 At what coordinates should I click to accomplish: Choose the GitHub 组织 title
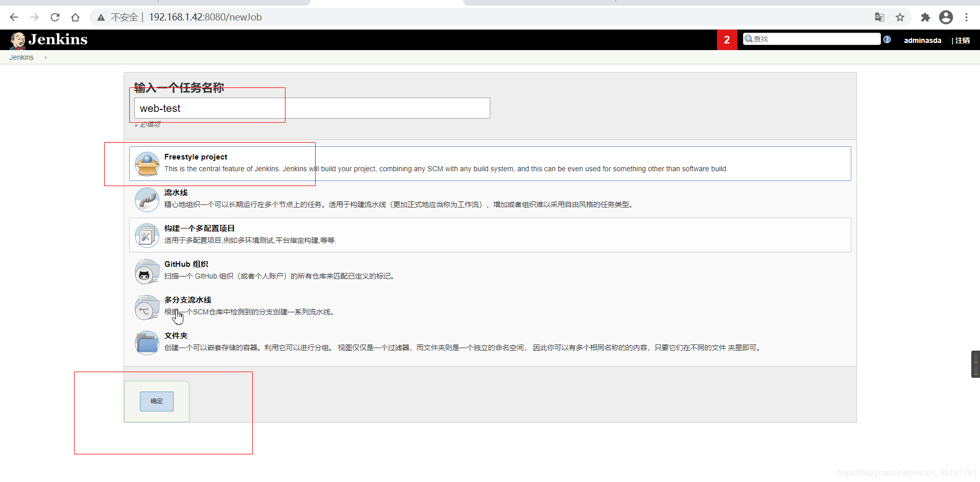[186, 264]
